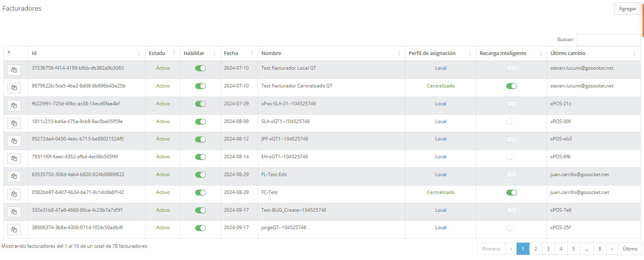
Task: Toggle Habilitar switch for jorgeGT--104525746
Action: click(x=200, y=228)
